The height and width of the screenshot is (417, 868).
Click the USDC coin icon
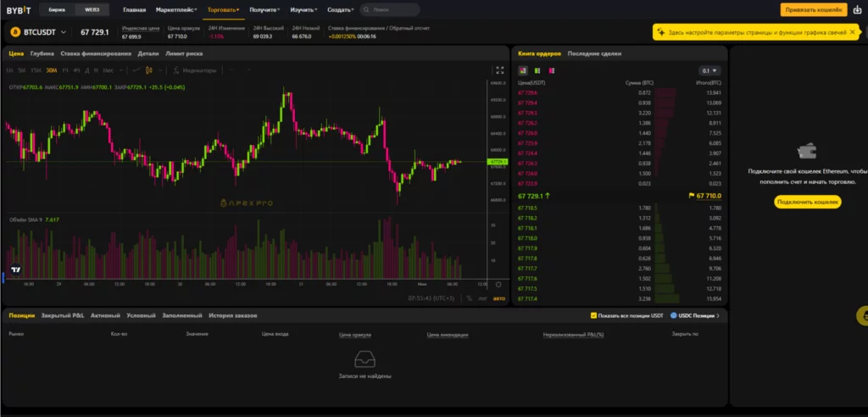(x=674, y=315)
